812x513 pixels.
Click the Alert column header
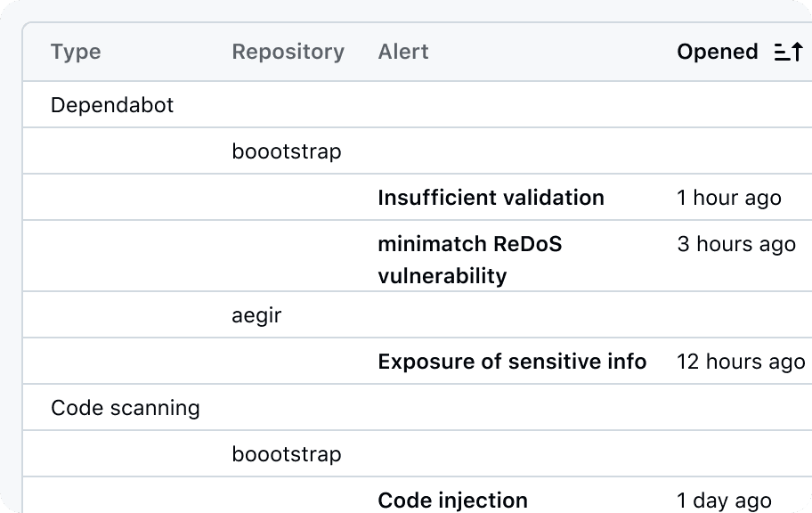click(x=403, y=53)
